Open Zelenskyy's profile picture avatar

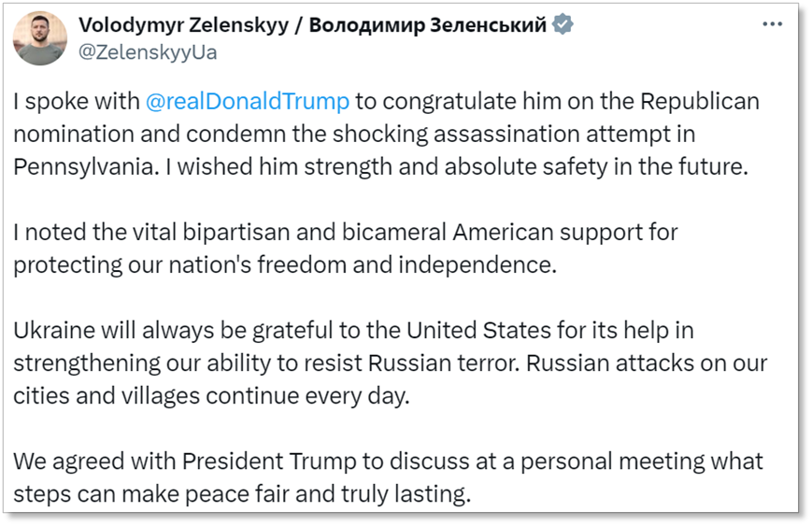click(x=40, y=38)
